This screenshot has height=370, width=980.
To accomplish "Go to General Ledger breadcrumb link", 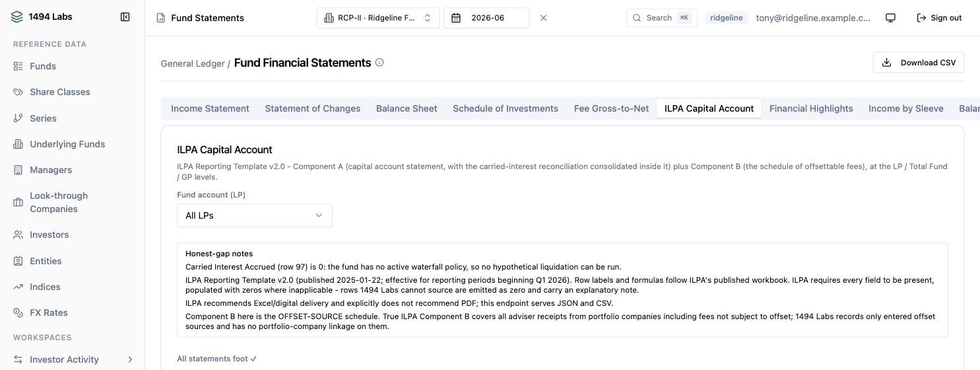I will click(x=193, y=63).
